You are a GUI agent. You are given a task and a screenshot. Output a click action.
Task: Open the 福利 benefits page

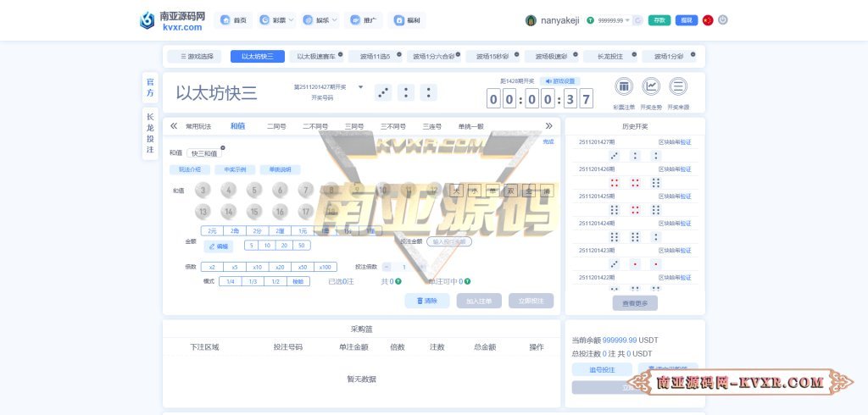407,20
